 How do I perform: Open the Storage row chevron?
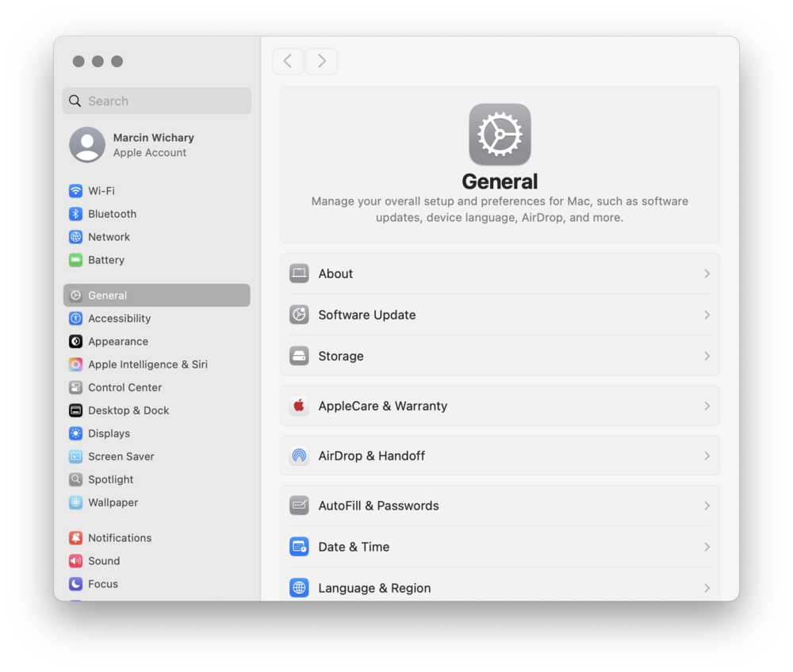pyautogui.click(x=707, y=357)
